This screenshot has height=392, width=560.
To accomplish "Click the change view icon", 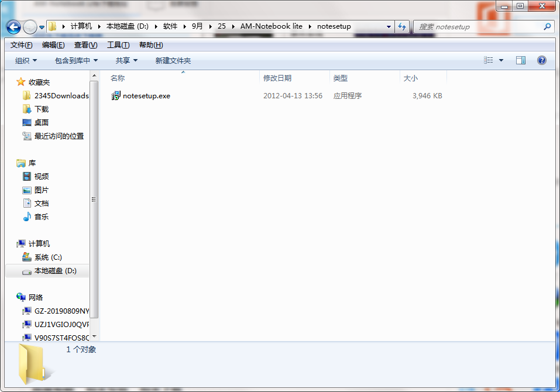I will 488,60.
